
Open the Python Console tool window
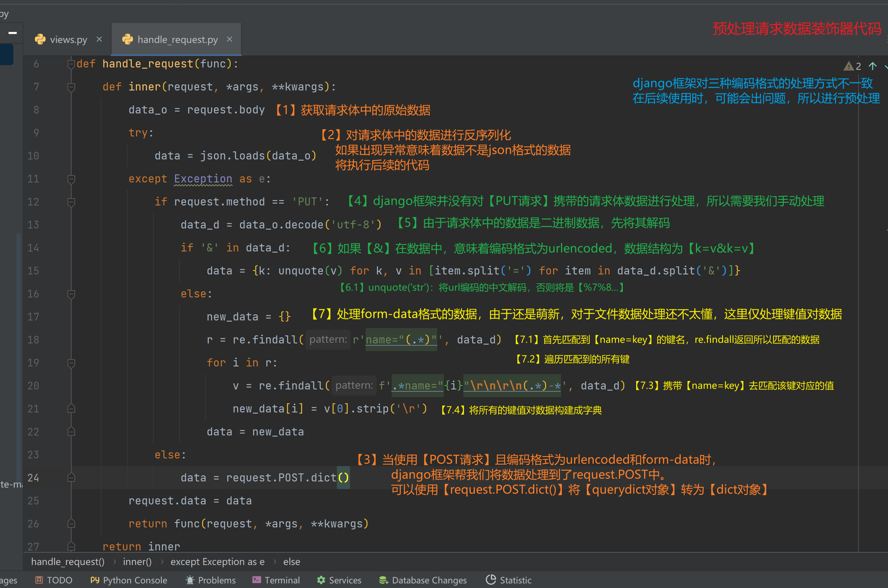point(129,580)
